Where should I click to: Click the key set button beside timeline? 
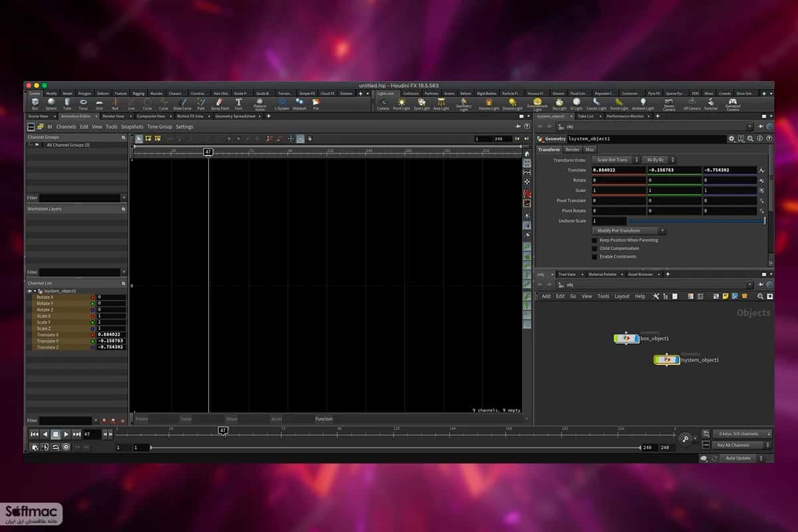pyautogui.click(x=685, y=439)
